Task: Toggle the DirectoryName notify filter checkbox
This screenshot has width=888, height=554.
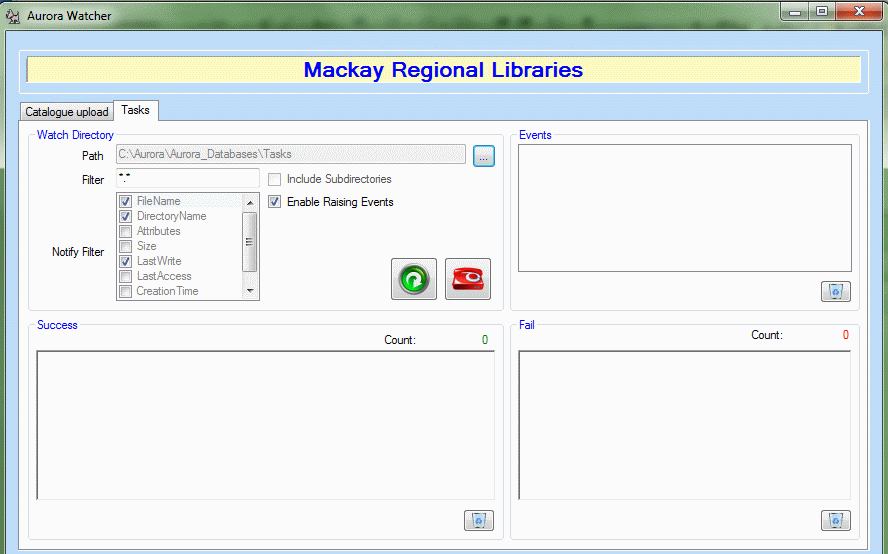Action: [x=126, y=216]
